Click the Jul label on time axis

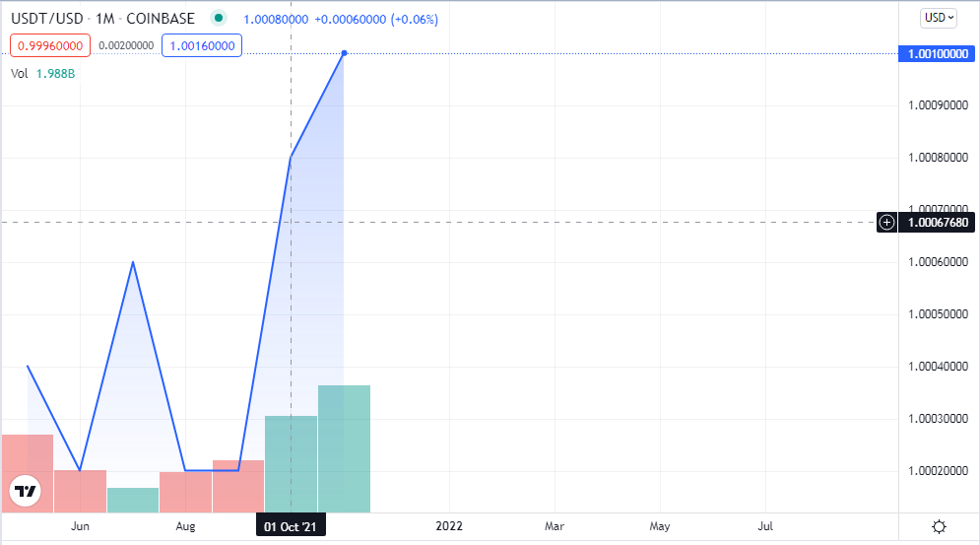tap(765, 526)
